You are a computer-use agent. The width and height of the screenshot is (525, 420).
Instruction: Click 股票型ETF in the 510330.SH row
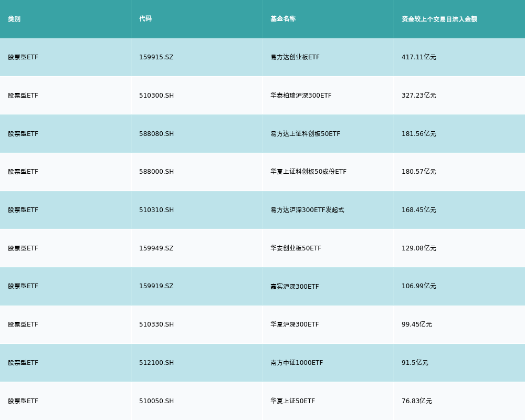(23, 324)
